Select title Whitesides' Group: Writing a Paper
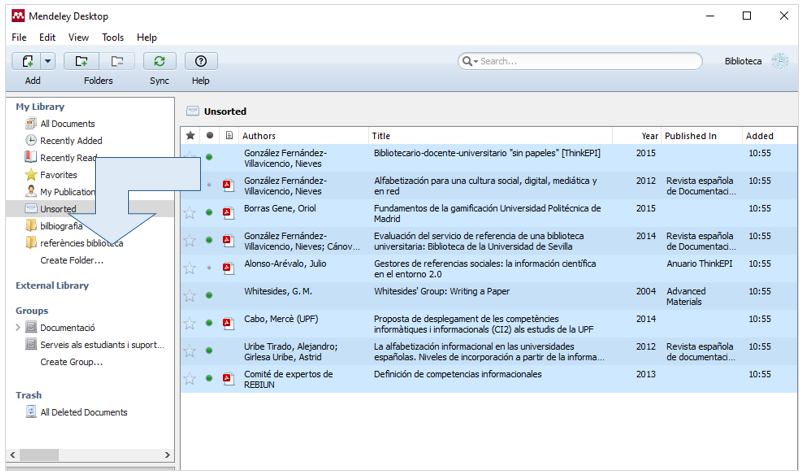 pyautogui.click(x=442, y=291)
